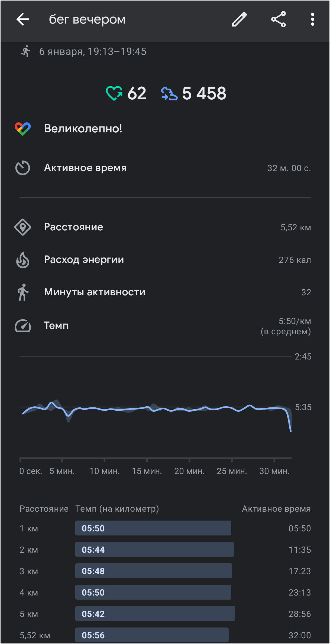Viewport: 330px width, 644px height.
Task: Tap the Heart Points icon near 62
Action: coord(114,93)
